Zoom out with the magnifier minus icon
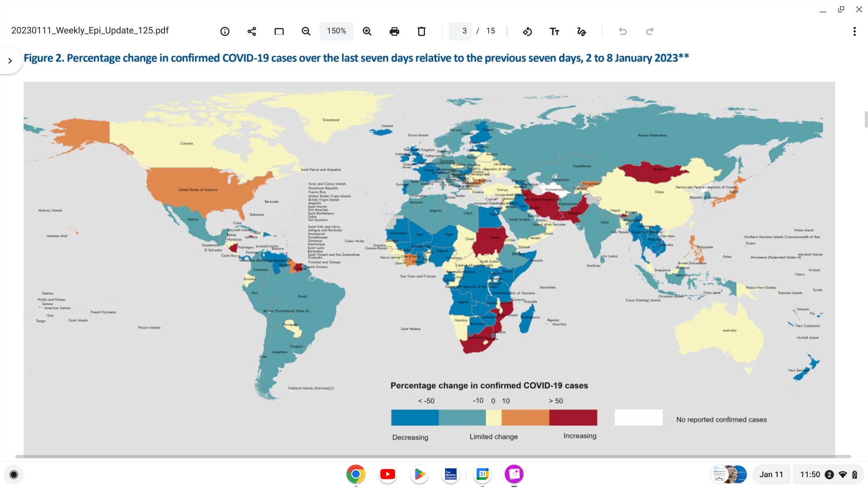 point(306,31)
